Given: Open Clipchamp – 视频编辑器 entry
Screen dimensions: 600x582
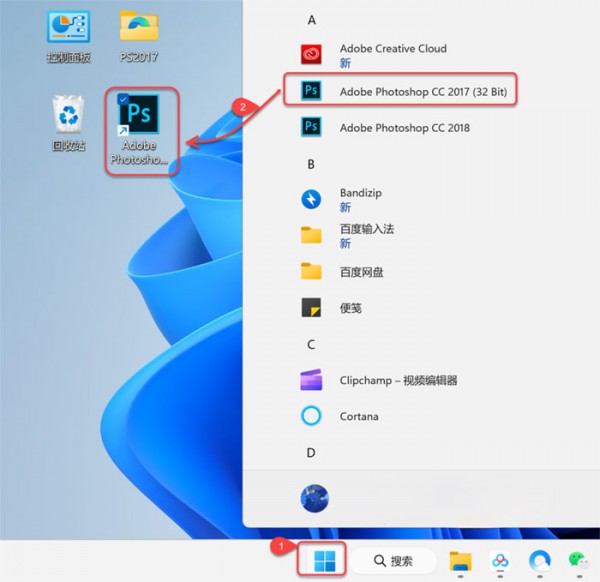Looking at the screenshot, I should [398, 380].
